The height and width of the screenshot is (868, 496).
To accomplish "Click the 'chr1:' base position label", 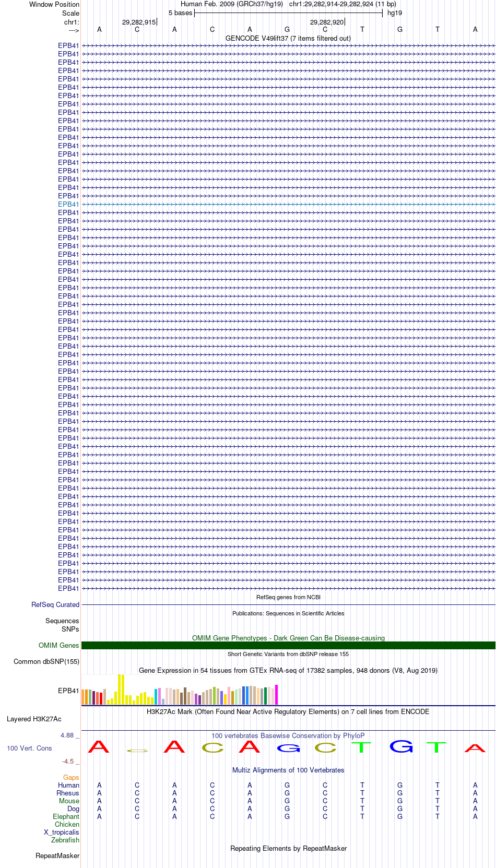I will [72, 22].
